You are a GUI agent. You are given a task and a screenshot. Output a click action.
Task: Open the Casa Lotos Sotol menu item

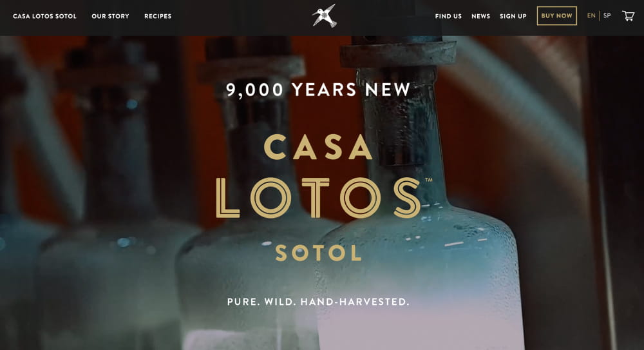pos(44,16)
